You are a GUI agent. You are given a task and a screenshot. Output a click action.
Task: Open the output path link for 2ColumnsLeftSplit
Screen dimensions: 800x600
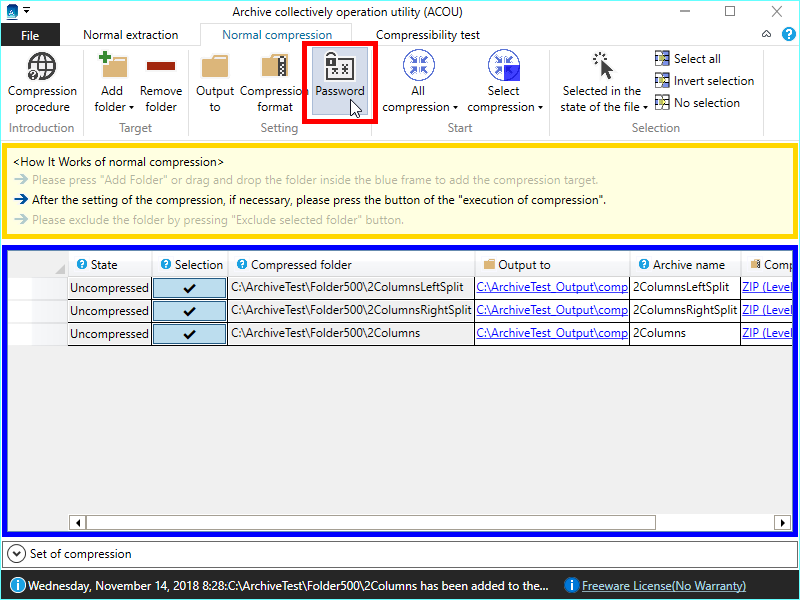coord(552,288)
